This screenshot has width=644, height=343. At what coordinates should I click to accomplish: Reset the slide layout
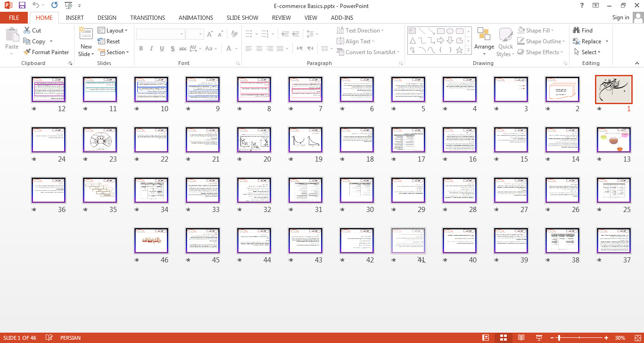pyautogui.click(x=109, y=41)
